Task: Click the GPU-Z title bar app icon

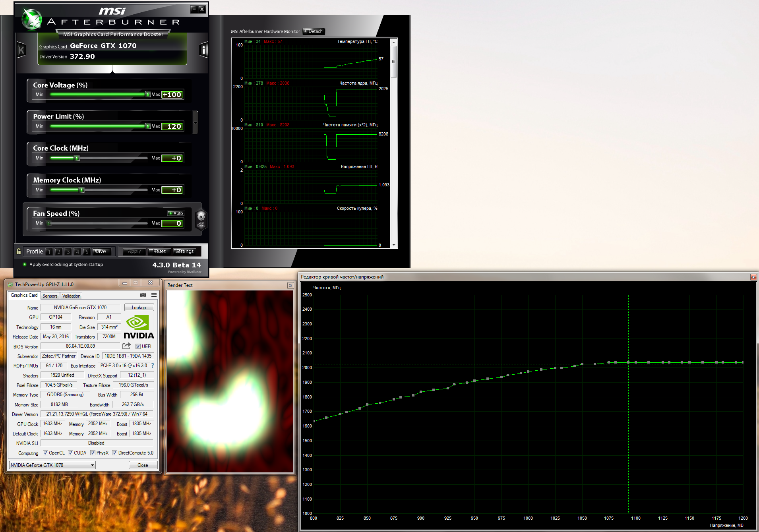Action: (x=10, y=284)
